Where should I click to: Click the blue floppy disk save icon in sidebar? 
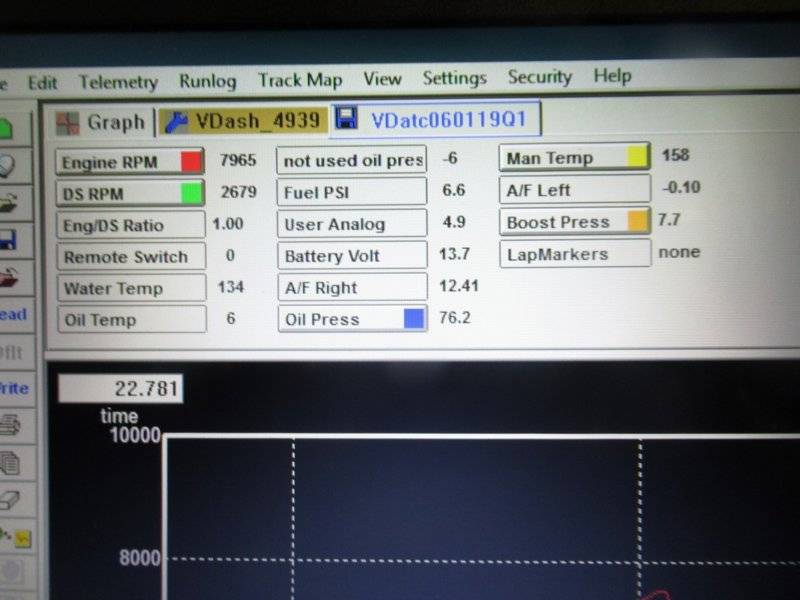[10, 239]
